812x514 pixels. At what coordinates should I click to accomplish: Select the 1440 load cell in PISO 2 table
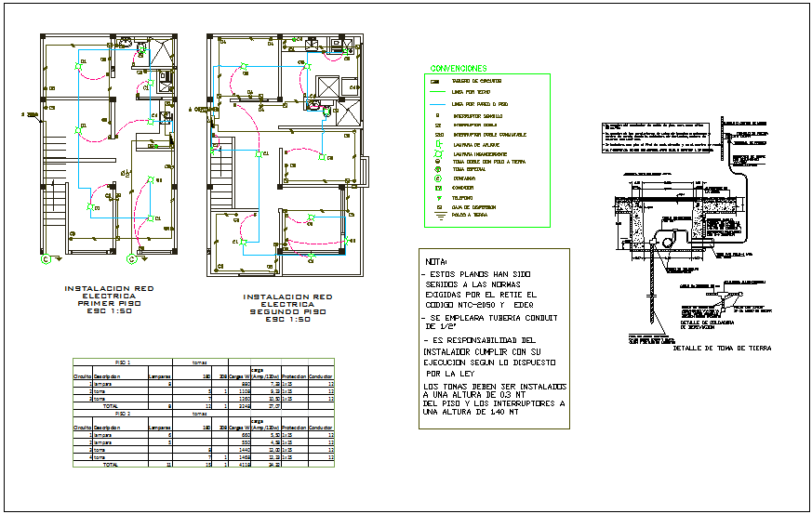click(x=240, y=450)
